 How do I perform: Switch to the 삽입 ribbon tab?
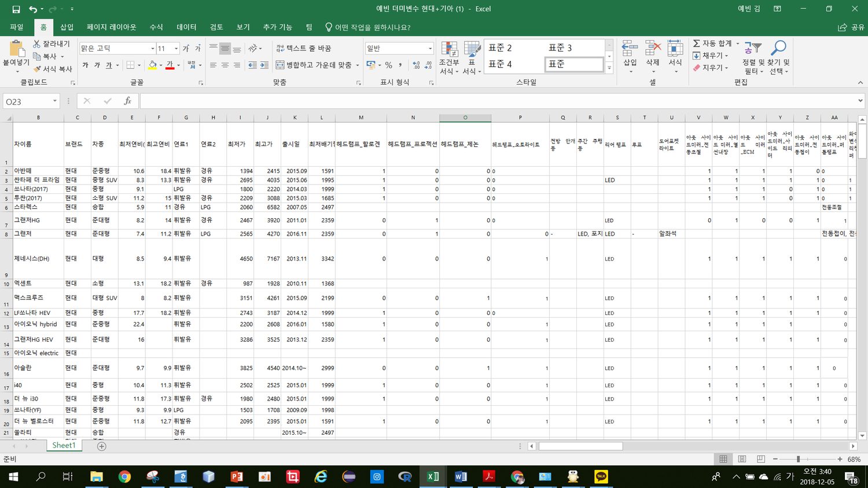pyautogui.click(x=67, y=27)
